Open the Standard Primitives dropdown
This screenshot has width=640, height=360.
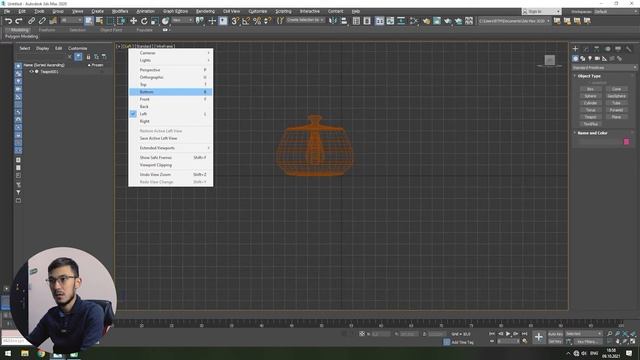[x=604, y=67]
